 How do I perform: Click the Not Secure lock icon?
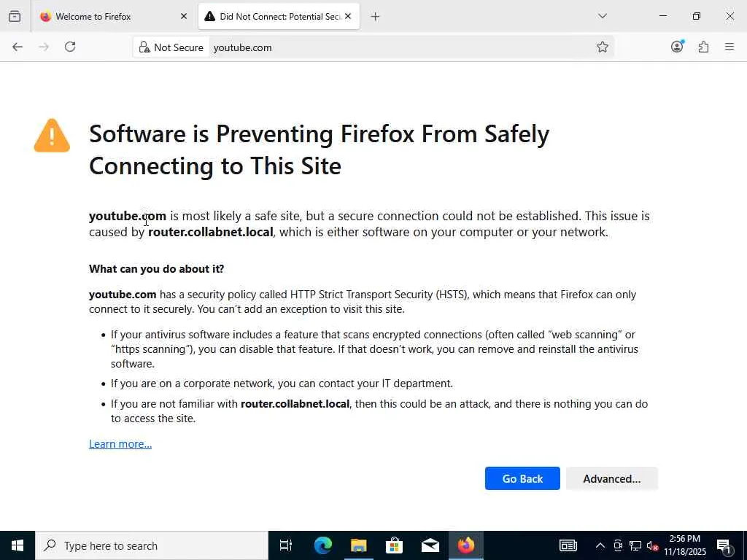click(x=144, y=47)
